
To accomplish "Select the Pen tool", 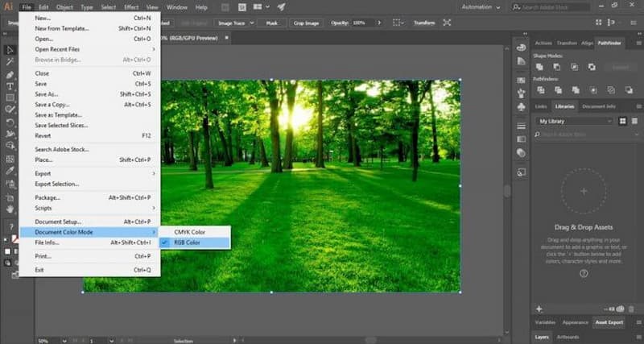I will pos(10,75).
